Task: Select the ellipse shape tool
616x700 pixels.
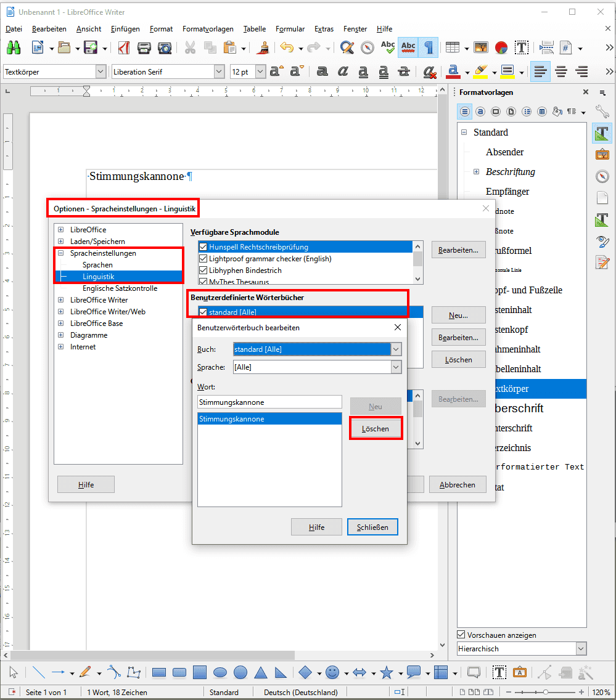Action: tap(220, 672)
